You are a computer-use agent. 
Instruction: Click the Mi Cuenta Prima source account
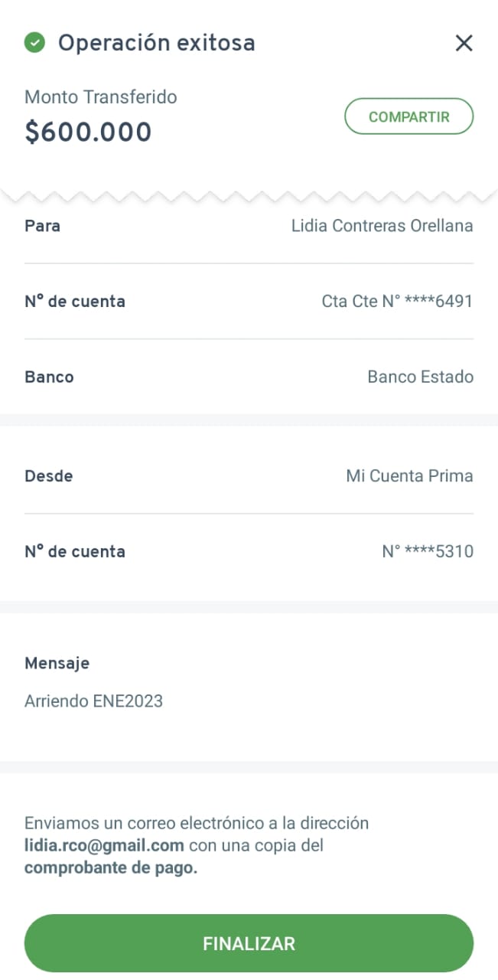409,475
